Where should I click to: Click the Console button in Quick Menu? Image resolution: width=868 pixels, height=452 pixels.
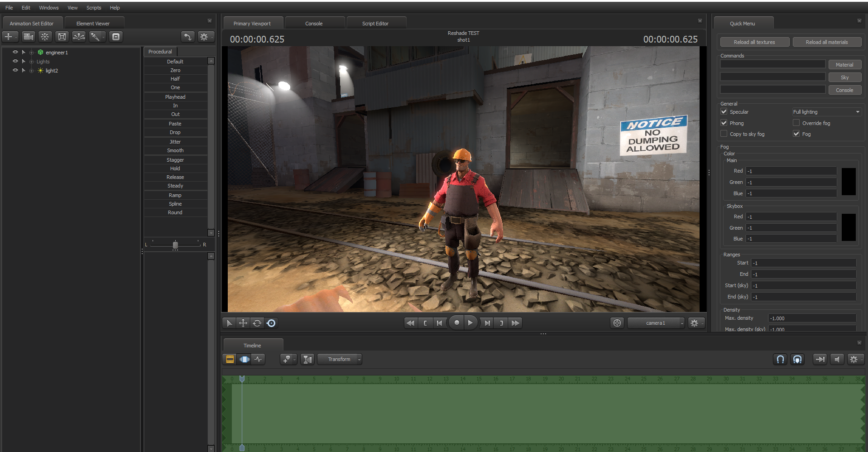[844, 90]
